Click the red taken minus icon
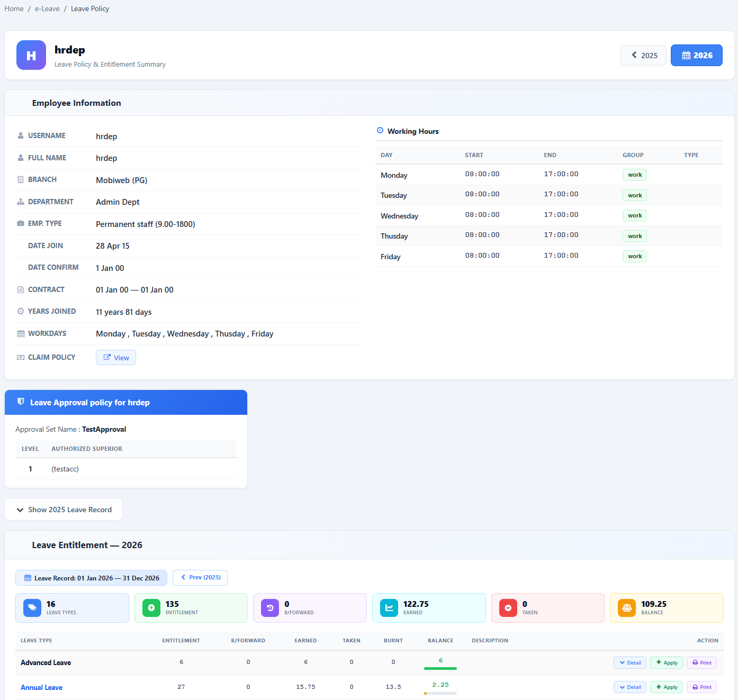 (x=508, y=607)
